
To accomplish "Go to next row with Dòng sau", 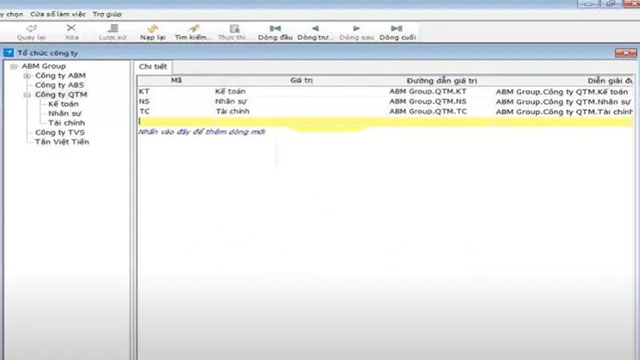I will (356, 32).
